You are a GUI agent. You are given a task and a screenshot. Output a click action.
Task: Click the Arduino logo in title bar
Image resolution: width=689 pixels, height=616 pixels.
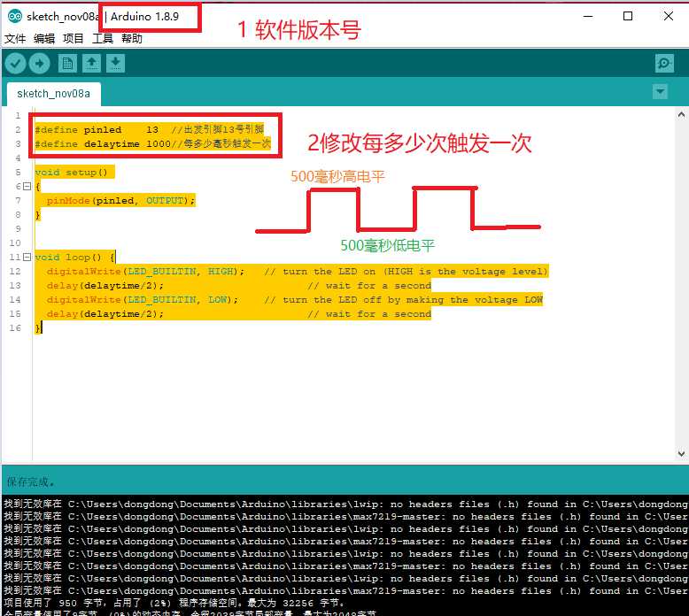(x=14, y=16)
